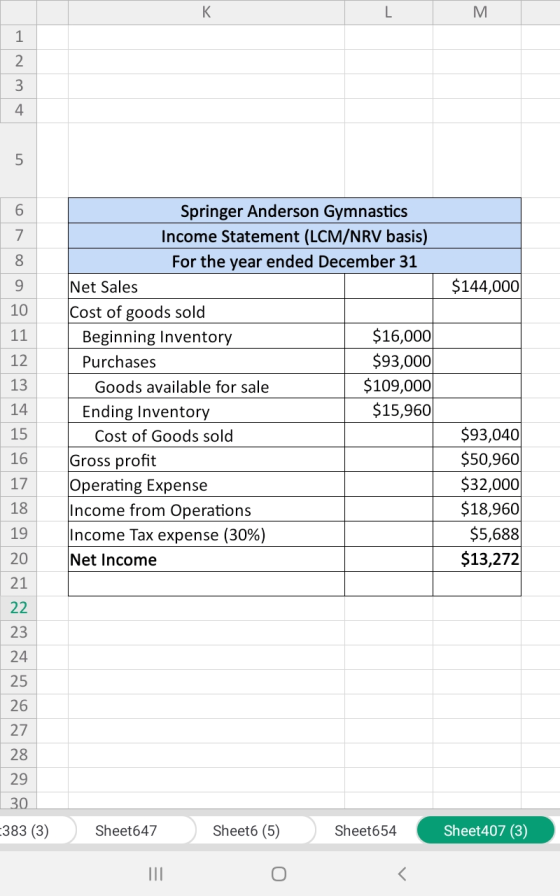The image size is (560, 896).
Task: Select row 15 header
Action: point(18,434)
